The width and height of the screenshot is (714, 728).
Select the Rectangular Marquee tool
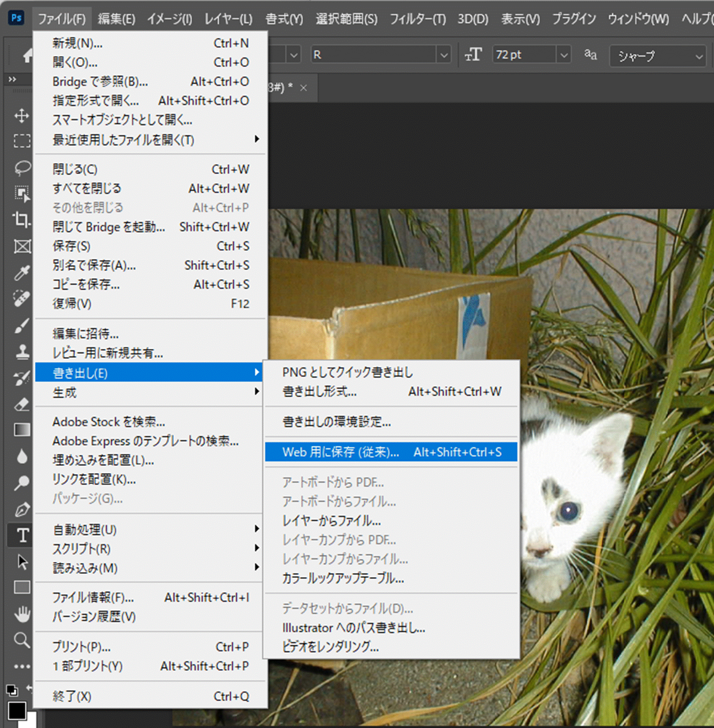click(22, 141)
